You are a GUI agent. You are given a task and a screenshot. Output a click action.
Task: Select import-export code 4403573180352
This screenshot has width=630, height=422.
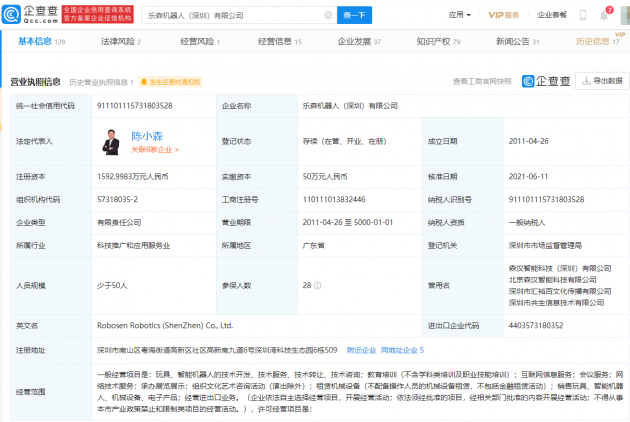(x=536, y=326)
